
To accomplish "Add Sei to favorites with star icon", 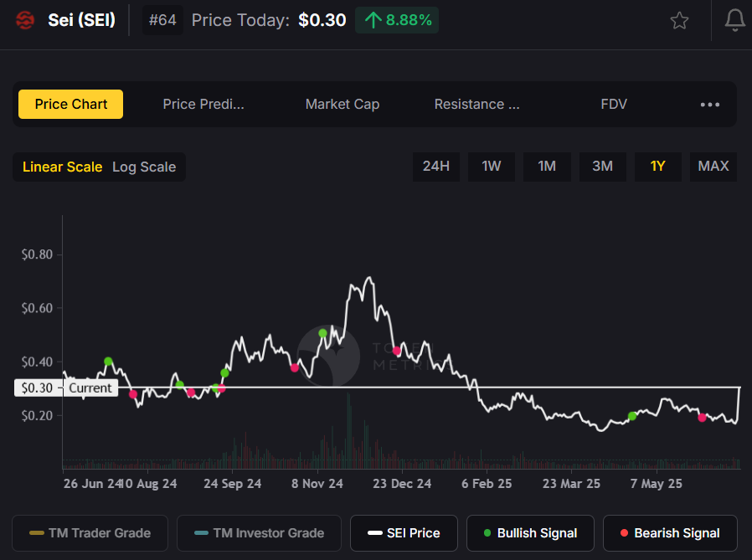I will (x=679, y=21).
